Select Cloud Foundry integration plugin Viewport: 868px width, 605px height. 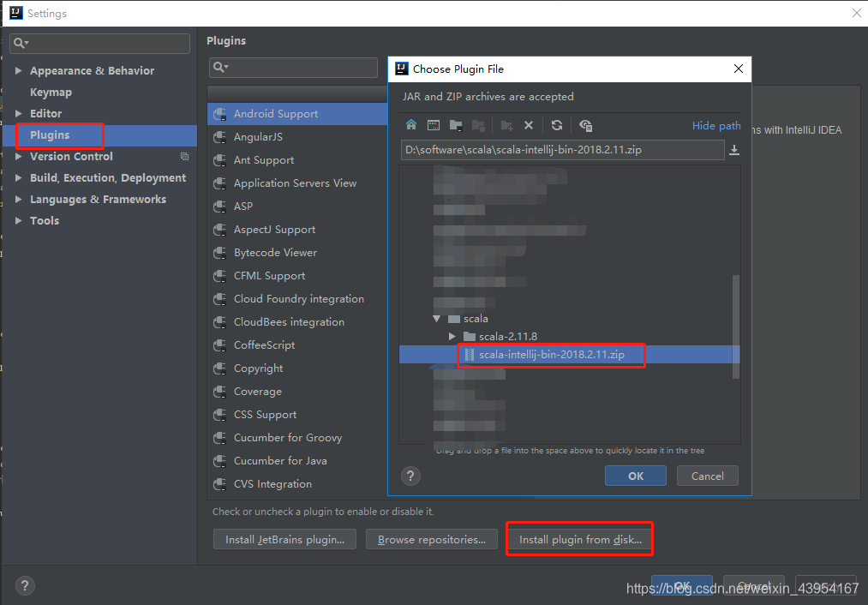click(298, 299)
